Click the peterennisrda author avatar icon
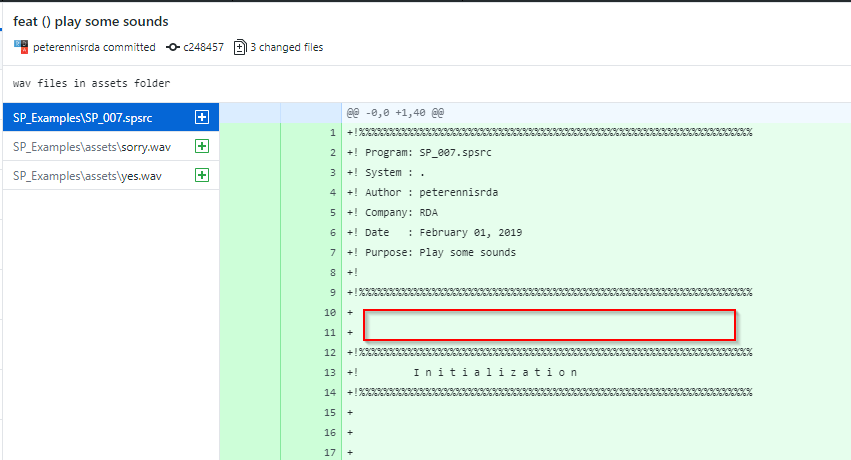851x460 pixels. 21,47
